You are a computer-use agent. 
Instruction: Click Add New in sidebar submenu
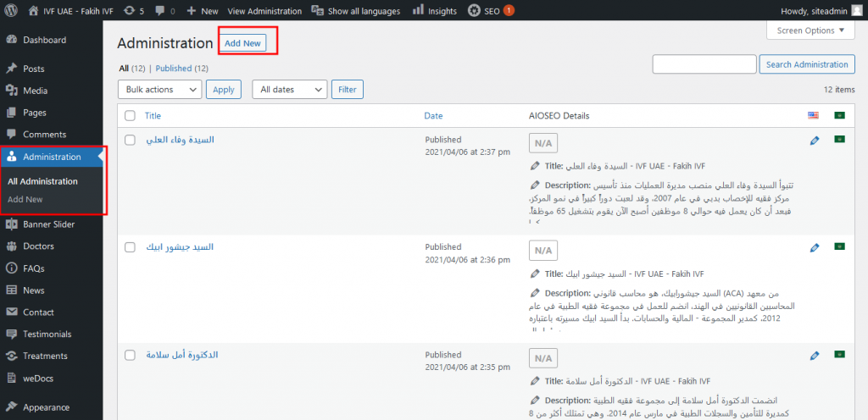25,199
